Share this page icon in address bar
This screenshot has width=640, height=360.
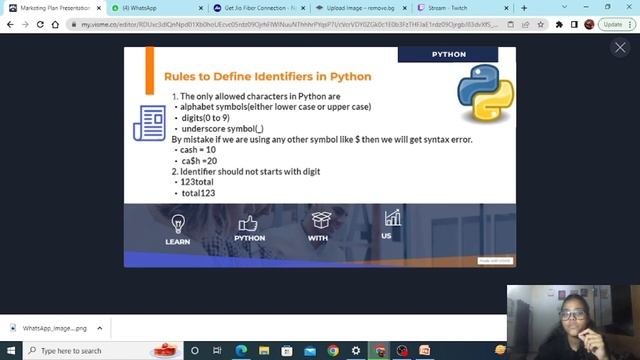[x=526, y=24]
